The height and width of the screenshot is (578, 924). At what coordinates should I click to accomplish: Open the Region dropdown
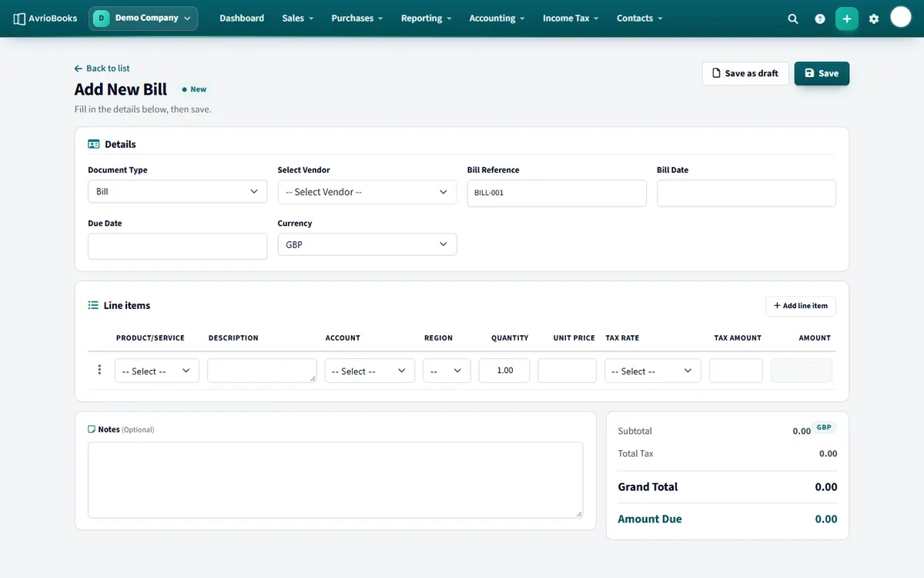pyautogui.click(x=447, y=371)
